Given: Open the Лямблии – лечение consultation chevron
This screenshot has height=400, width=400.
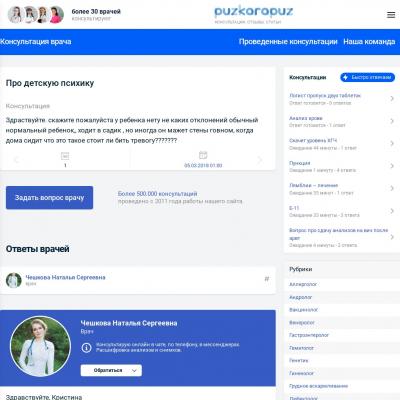Looking at the screenshot, I should coord(392,188).
